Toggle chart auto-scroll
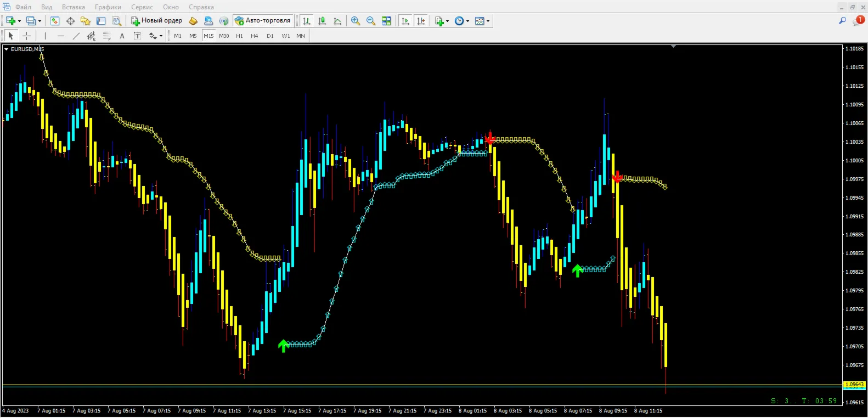Viewport: 868px width, 418px height. [x=405, y=21]
